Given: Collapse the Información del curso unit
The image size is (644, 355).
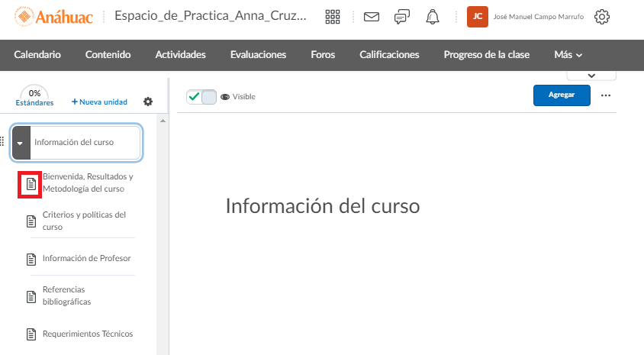Looking at the screenshot, I should pos(21,143).
